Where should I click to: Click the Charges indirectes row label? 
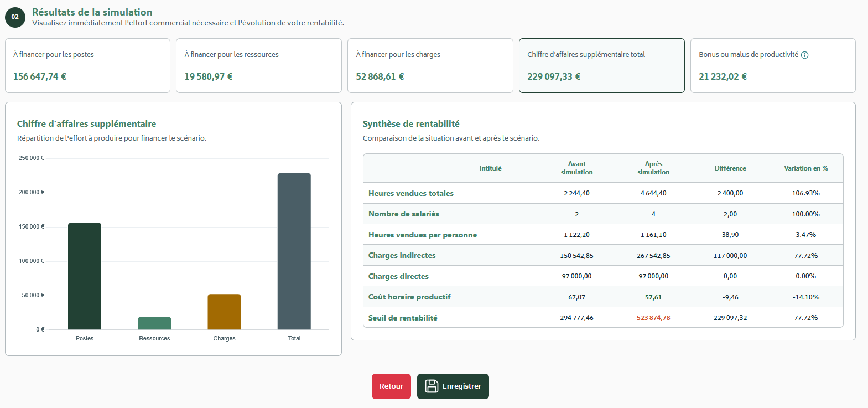click(402, 255)
